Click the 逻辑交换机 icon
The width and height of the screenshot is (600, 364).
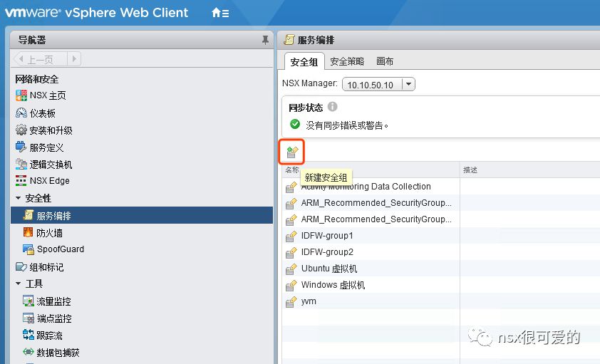tap(21, 164)
